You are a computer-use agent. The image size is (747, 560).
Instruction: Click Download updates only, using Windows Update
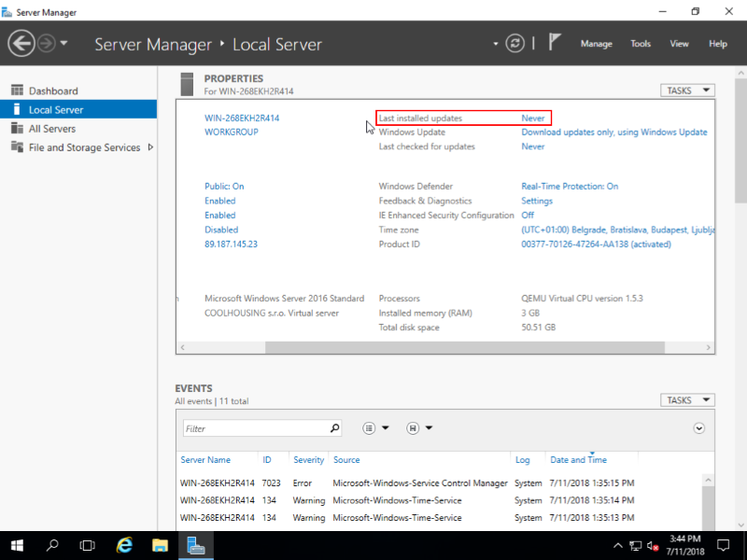coord(614,132)
